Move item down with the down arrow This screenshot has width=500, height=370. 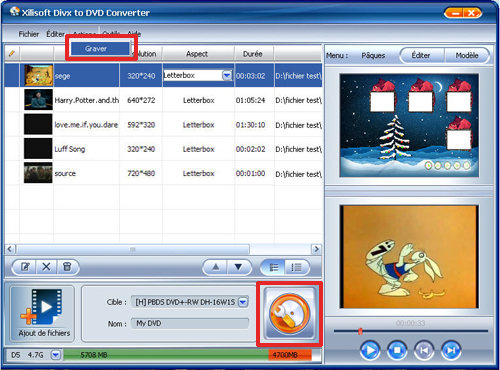tap(238, 267)
